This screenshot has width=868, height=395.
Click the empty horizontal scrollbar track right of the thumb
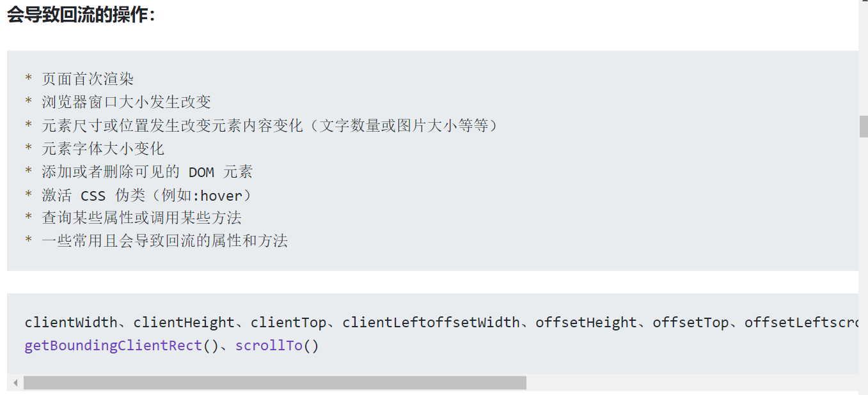point(691,383)
